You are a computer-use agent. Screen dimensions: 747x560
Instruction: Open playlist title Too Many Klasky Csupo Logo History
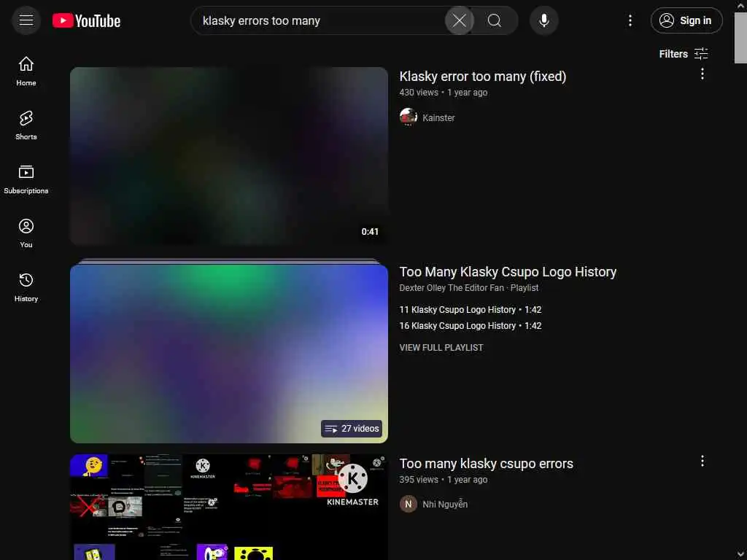(508, 271)
